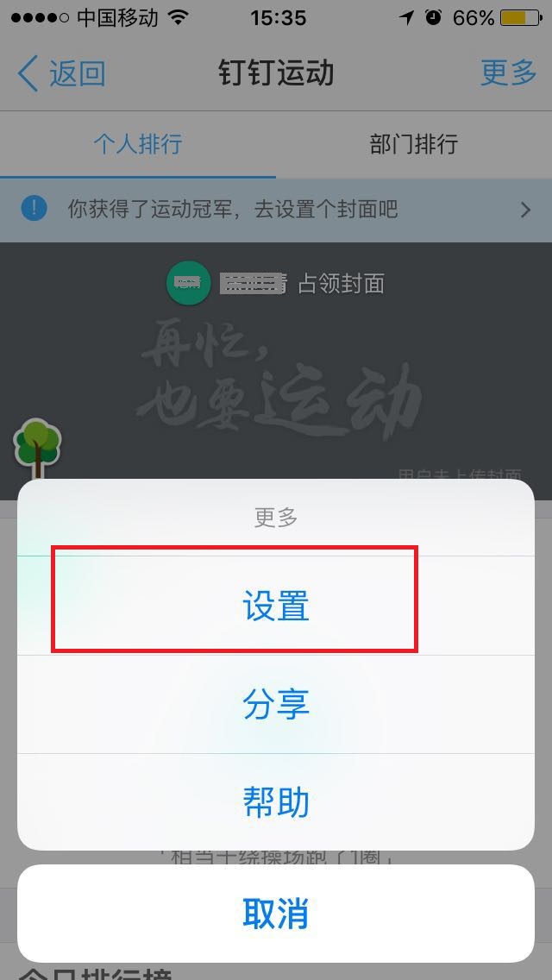Tap the 取消 button
Viewport: 552px width, 980px height.
pyautogui.click(x=276, y=913)
